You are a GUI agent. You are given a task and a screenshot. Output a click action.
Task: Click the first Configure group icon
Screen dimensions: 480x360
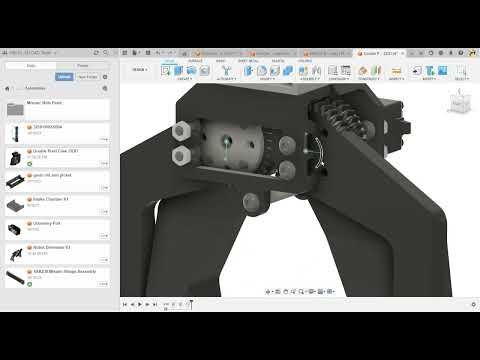coord(333,70)
